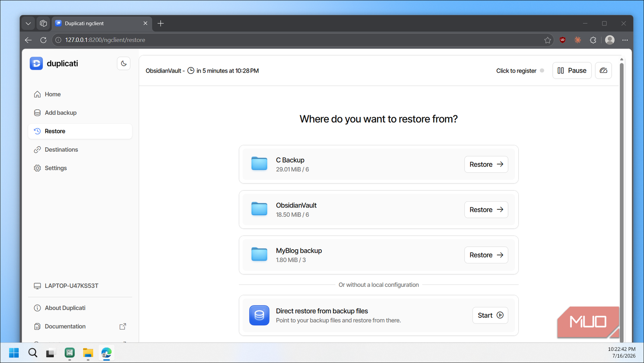The height and width of the screenshot is (363, 644).
Task: Bookmark page with star icon
Action: tap(548, 40)
